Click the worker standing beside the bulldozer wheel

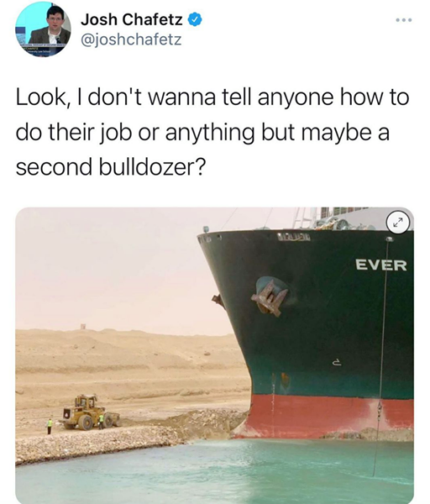pos(102,422)
